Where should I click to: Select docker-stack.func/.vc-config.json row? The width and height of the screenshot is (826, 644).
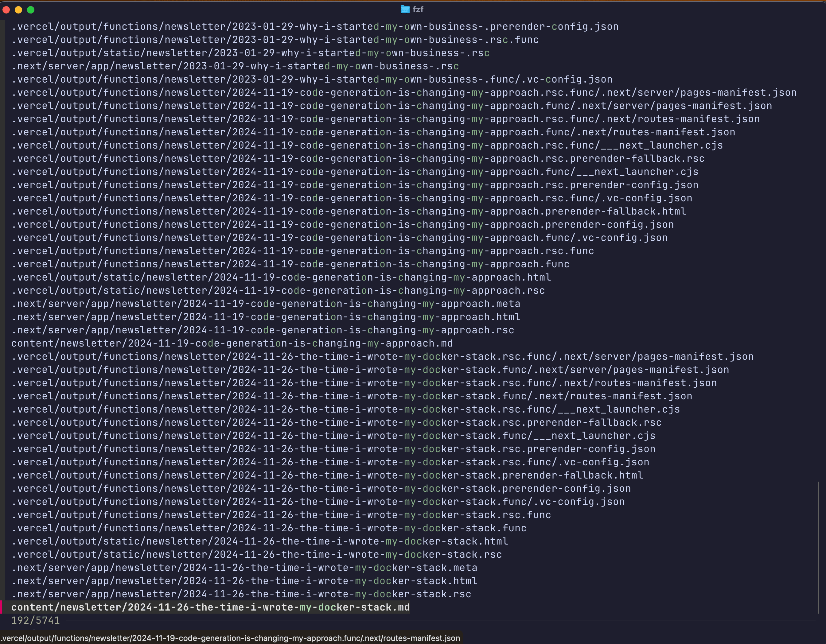(318, 502)
